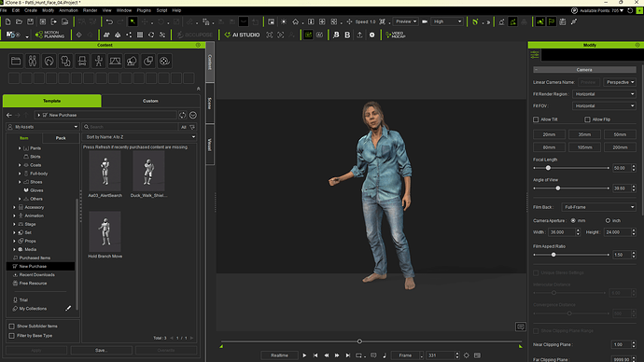This screenshot has height=362, width=644.
Task: Enable the Allow Flip checkbox
Action: click(587, 119)
